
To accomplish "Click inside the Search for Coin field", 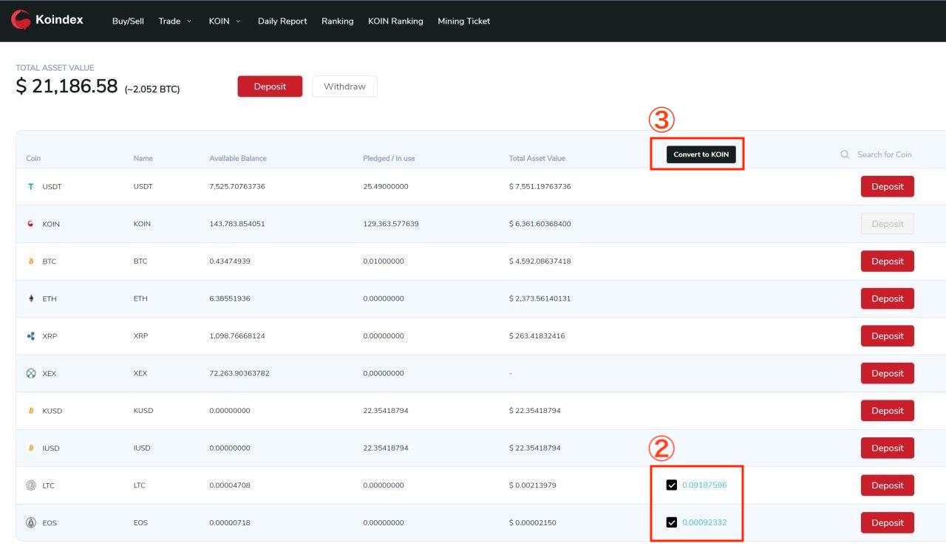I will 885,154.
